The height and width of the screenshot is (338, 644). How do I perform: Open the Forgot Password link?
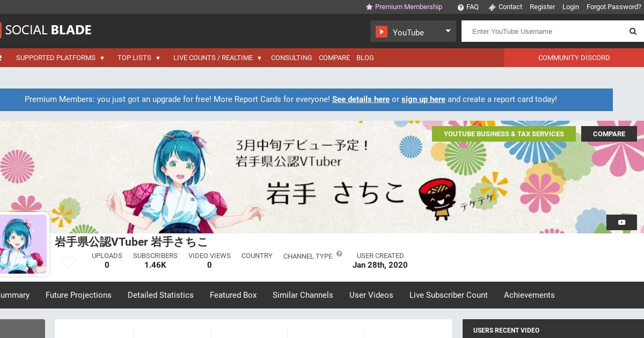(x=614, y=7)
